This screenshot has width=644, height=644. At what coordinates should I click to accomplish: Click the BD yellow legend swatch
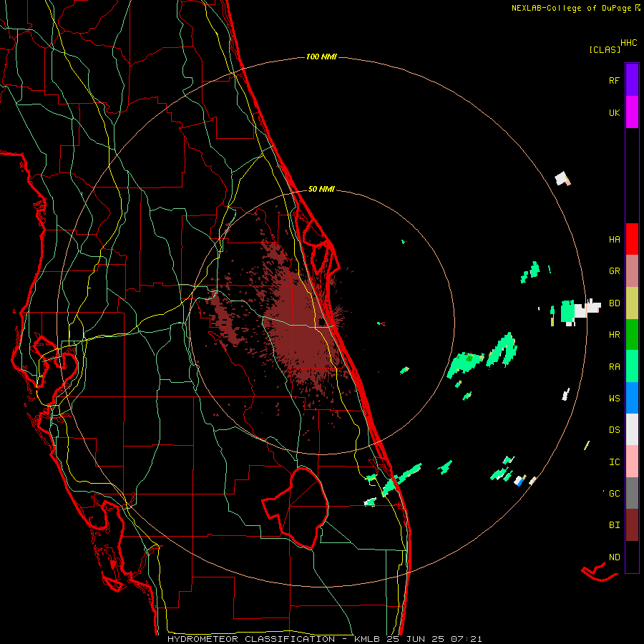coord(632,303)
